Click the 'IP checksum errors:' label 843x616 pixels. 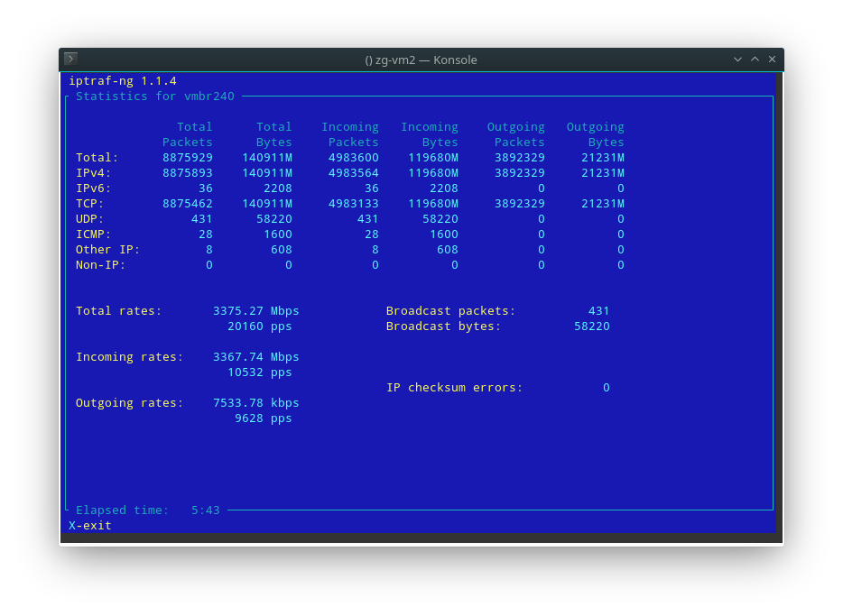[x=454, y=387]
